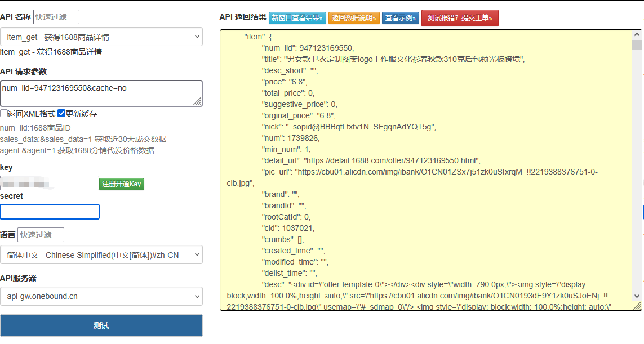Click the green 注册开通Key button

122,184
